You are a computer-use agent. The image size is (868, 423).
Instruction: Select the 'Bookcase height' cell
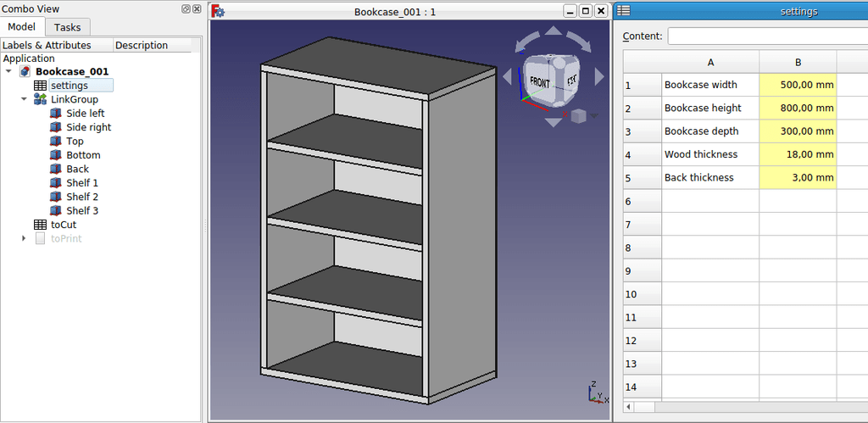point(710,109)
